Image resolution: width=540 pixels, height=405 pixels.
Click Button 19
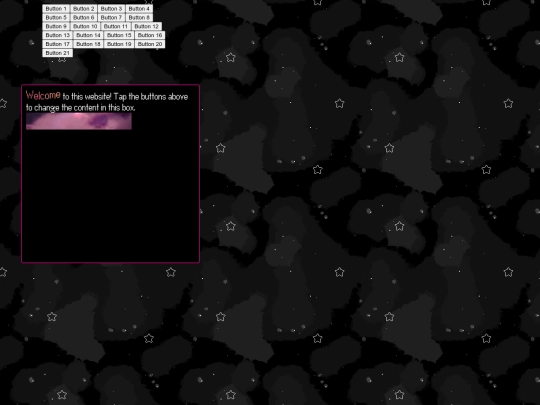[119, 44]
